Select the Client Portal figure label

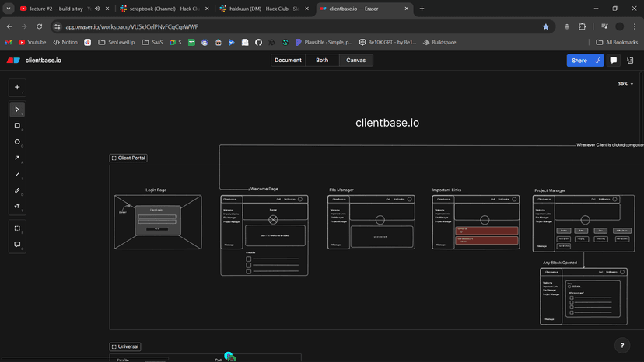[128, 158]
